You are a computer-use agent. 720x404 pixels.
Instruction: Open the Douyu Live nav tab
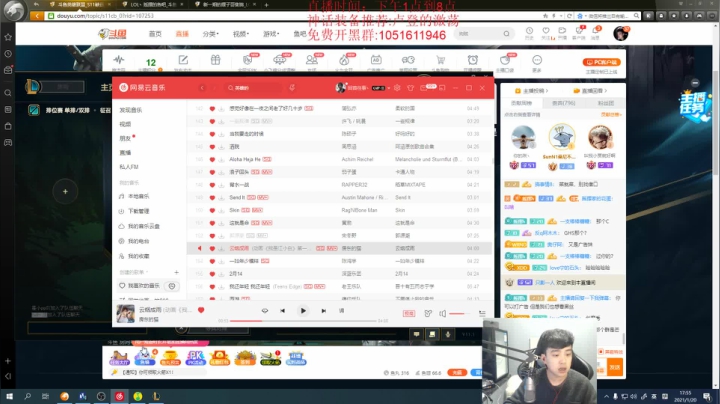pos(182,34)
